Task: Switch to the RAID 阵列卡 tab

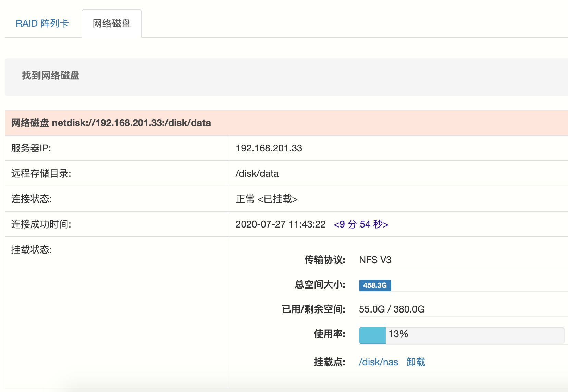Action: click(42, 23)
